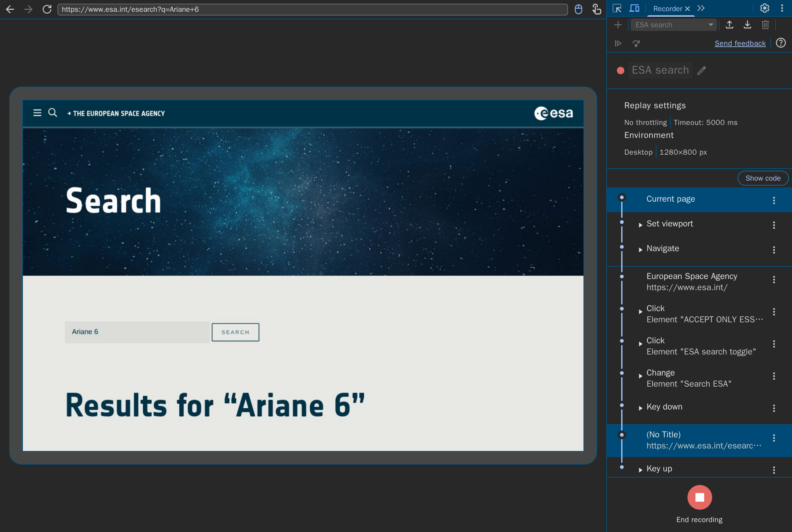Open the Navigate step three-dot menu

pos(774,250)
